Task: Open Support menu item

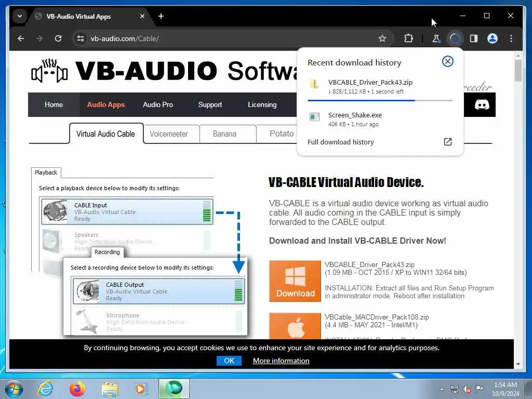Action: point(210,105)
